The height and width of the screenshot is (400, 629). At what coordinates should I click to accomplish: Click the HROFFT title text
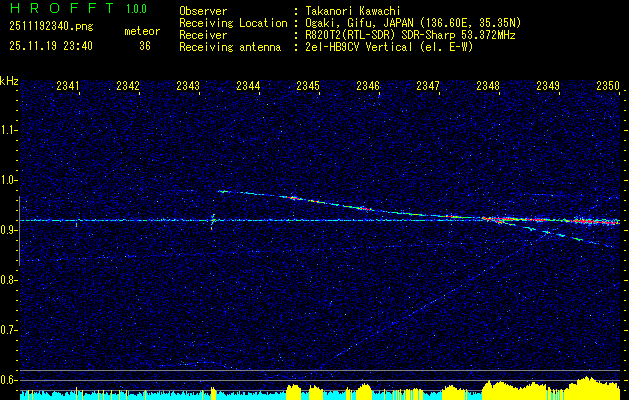point(61,8)
